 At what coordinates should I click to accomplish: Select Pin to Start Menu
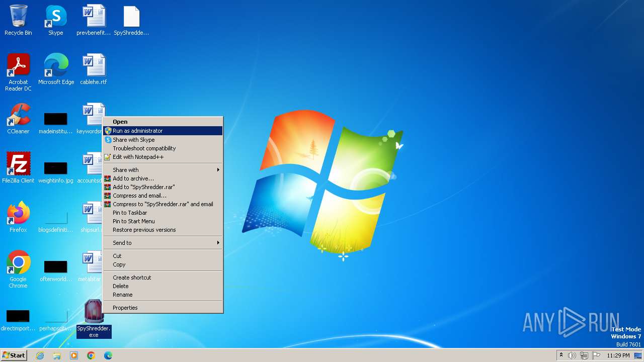pos(163,221)
